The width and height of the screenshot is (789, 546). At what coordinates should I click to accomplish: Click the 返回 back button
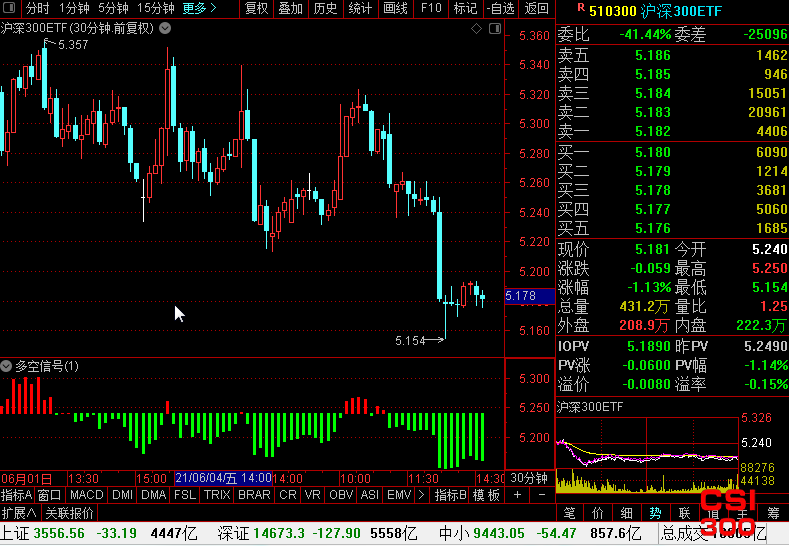point(536,8)
